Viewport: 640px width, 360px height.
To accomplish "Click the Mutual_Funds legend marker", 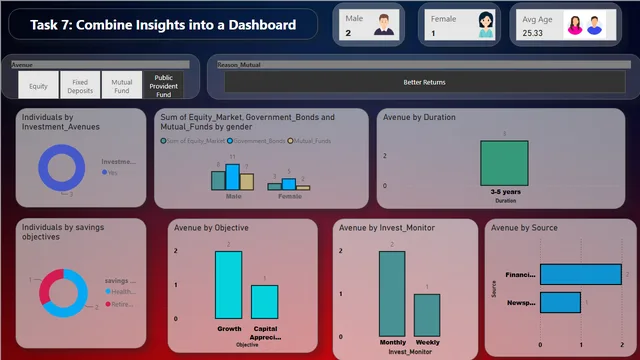I will (290, 141).
